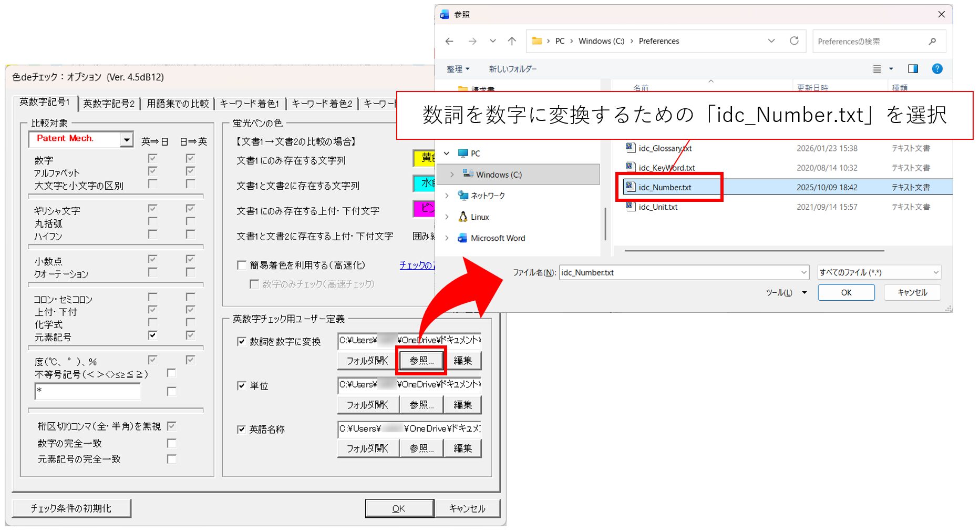
Task: Click the up-folder arrow icon
Action: pos(512,41)
